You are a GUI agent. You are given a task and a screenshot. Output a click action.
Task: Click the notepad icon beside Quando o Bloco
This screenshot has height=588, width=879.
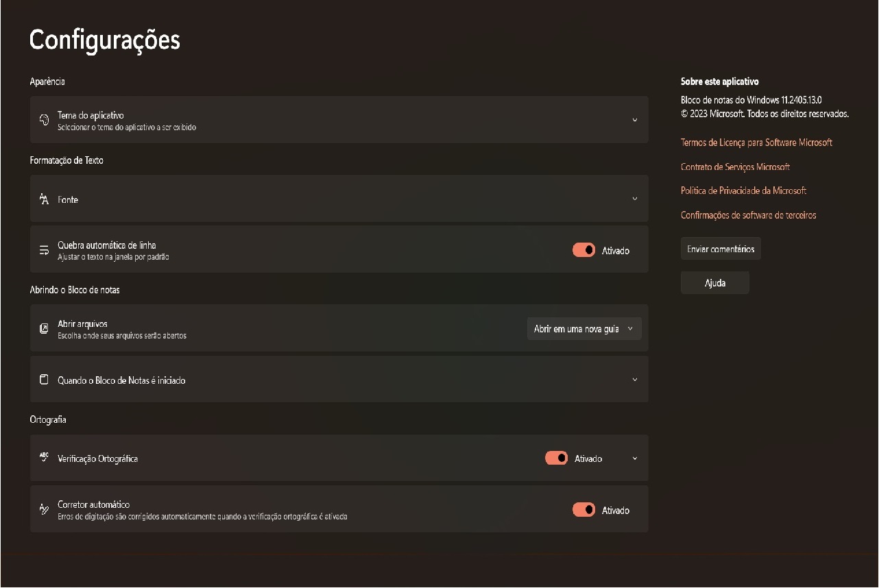tap(44, 380)
